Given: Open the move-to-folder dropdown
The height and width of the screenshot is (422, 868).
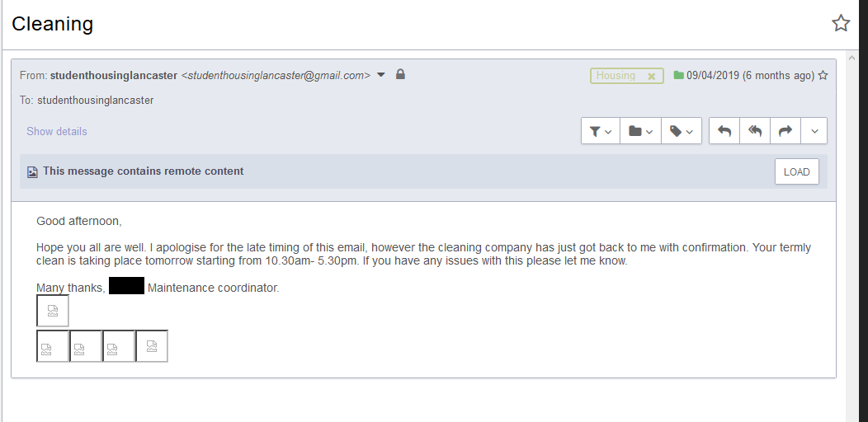Looking at the screenshot, I should coord(641,131).
